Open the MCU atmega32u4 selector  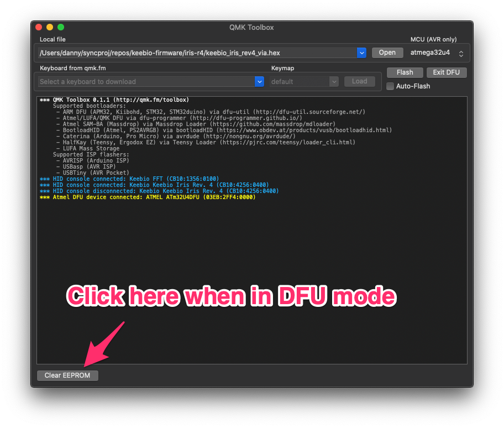click(437, 53)
